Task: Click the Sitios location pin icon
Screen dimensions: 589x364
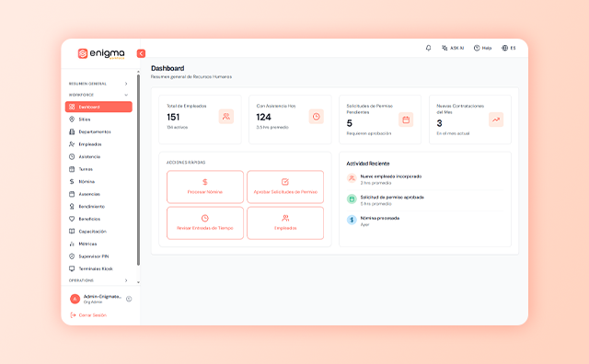Action: 72,119
